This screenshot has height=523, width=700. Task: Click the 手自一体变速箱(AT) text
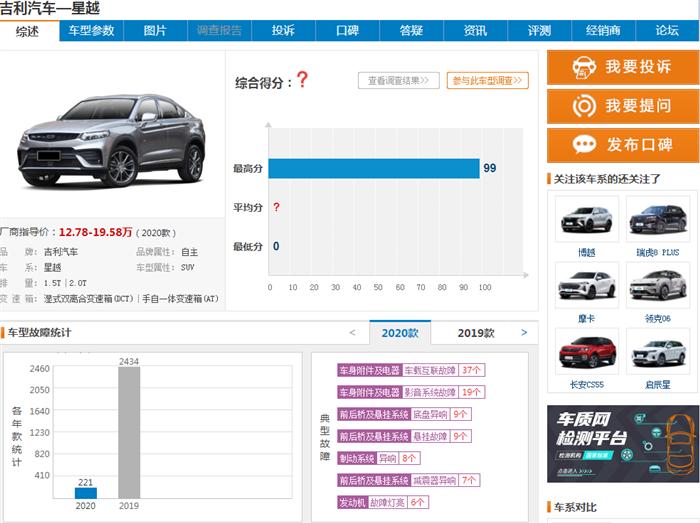coord(180,299)
